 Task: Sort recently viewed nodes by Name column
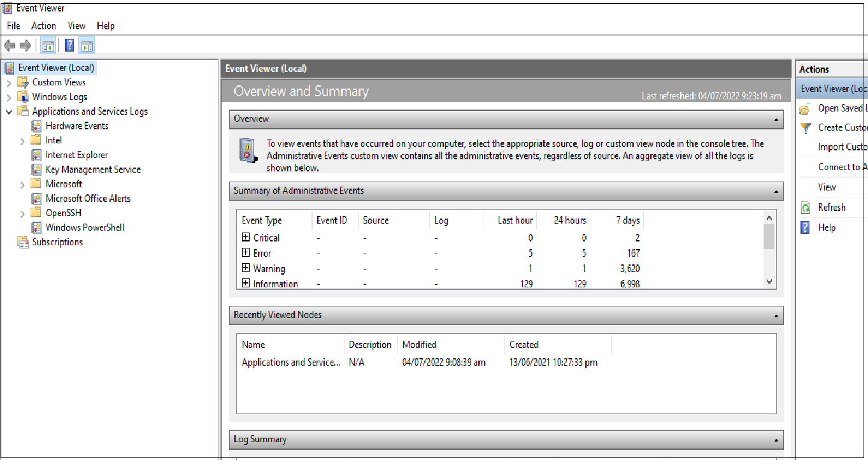[x=290, y=345]
